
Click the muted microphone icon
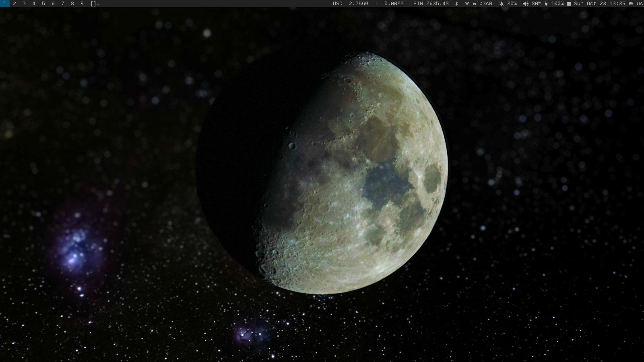click(x=501, y=4)
